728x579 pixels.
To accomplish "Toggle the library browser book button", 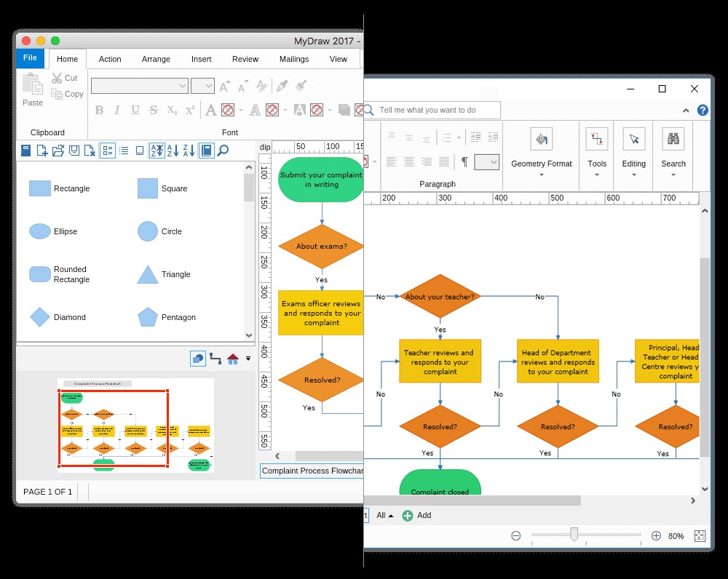I will 207,151.
